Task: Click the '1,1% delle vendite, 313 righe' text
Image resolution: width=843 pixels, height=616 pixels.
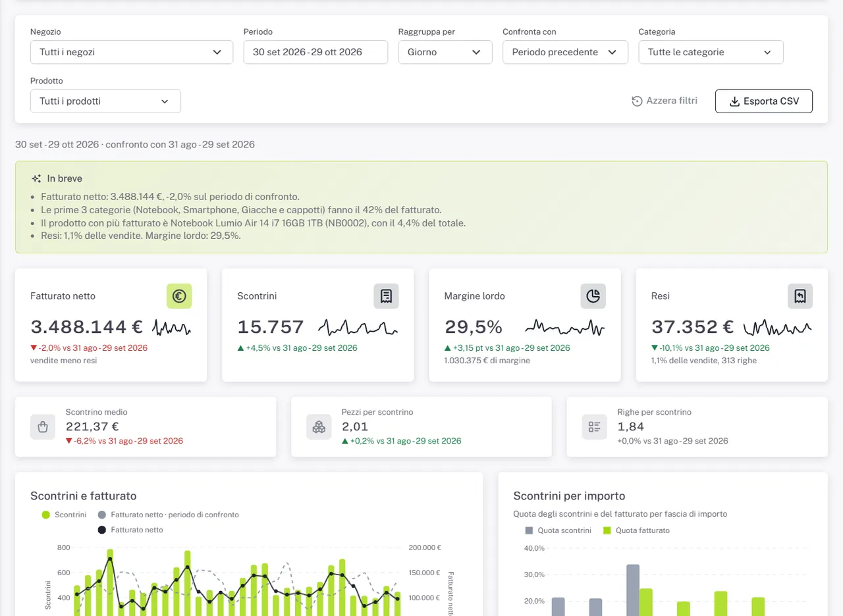Action: 704,361
